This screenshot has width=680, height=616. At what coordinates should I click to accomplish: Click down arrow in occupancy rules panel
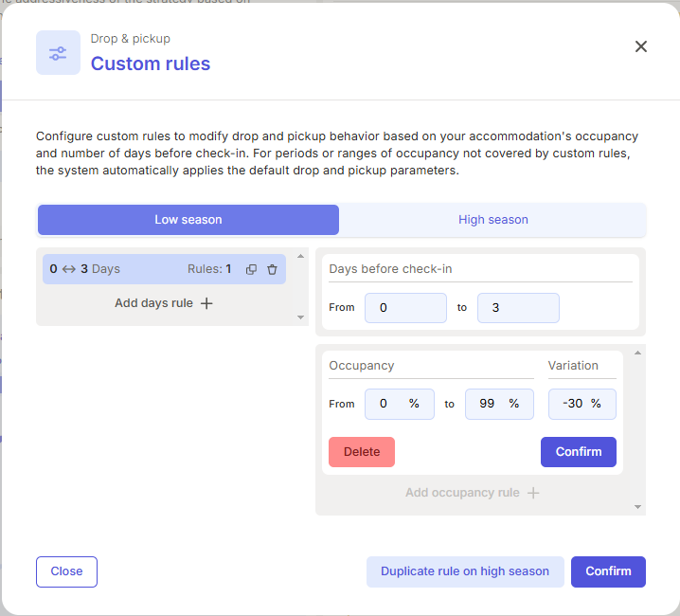tap(637, 507)
